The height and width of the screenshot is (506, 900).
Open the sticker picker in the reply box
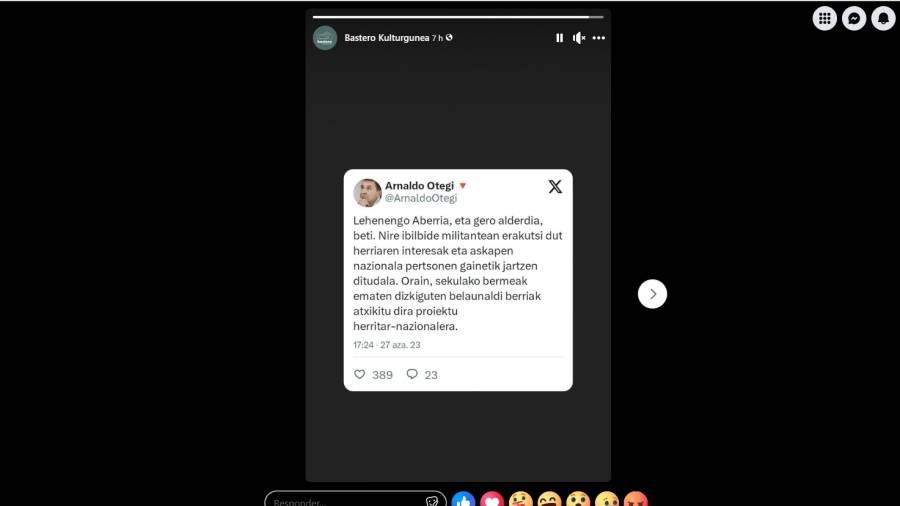point(432,501)
